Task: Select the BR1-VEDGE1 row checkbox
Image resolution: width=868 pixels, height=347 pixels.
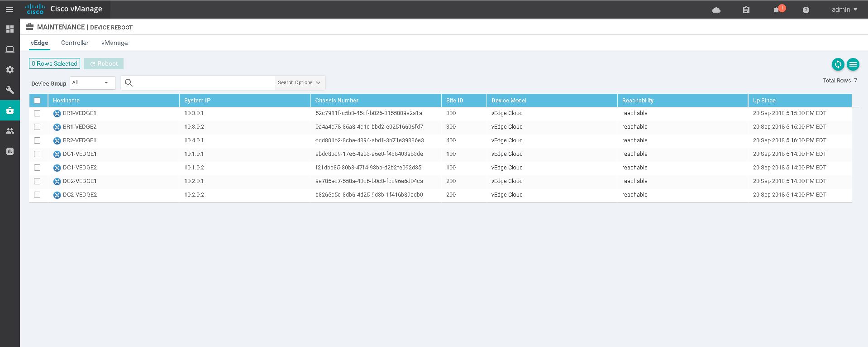Action: coord(37,113)
